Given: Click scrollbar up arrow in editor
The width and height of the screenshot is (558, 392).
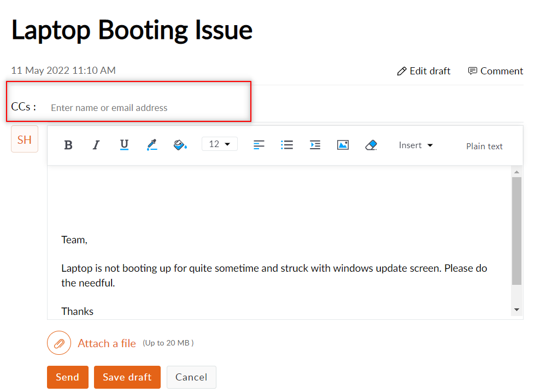Looking at the screenshot, I should [x=516, y=172].
